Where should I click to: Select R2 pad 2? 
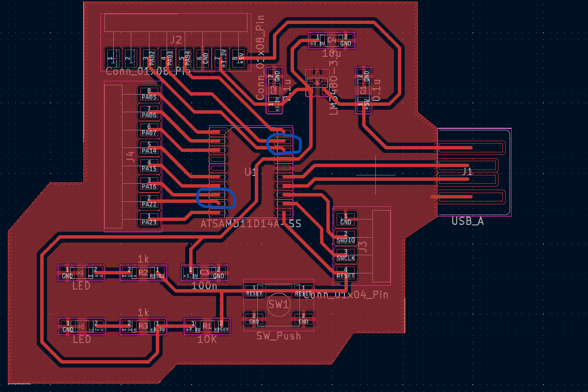coord(129,272)
